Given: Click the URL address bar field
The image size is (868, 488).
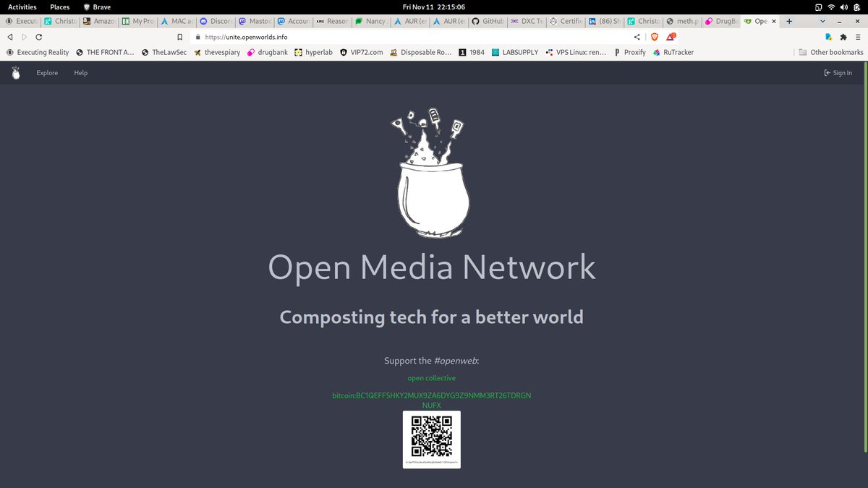Looking at the screenshot, I should tap(405, 37).
